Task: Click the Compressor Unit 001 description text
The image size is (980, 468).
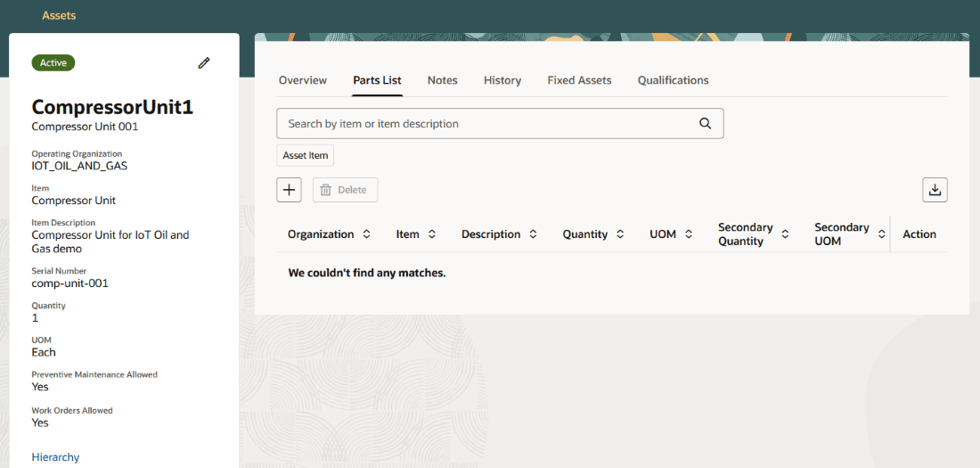Action: 85,127
